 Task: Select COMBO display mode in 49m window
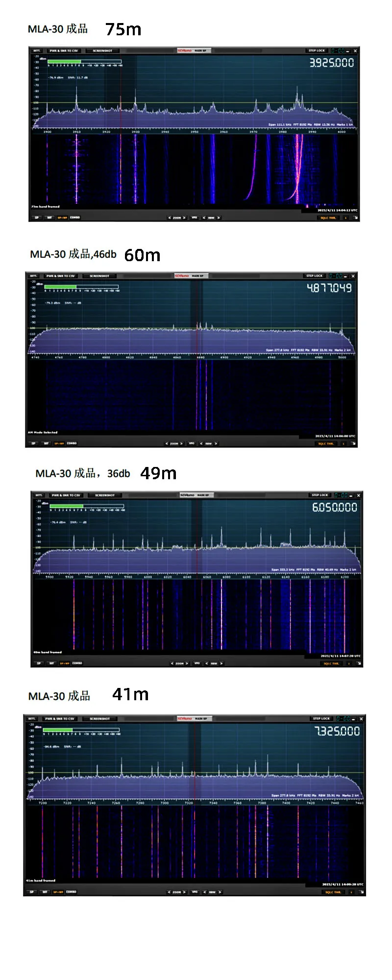(77, 663)
